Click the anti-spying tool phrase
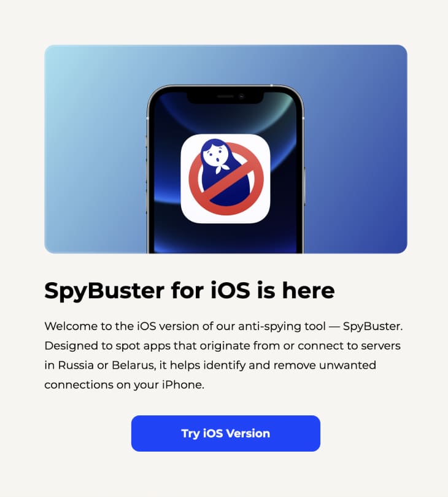 (x=282, y=327)
